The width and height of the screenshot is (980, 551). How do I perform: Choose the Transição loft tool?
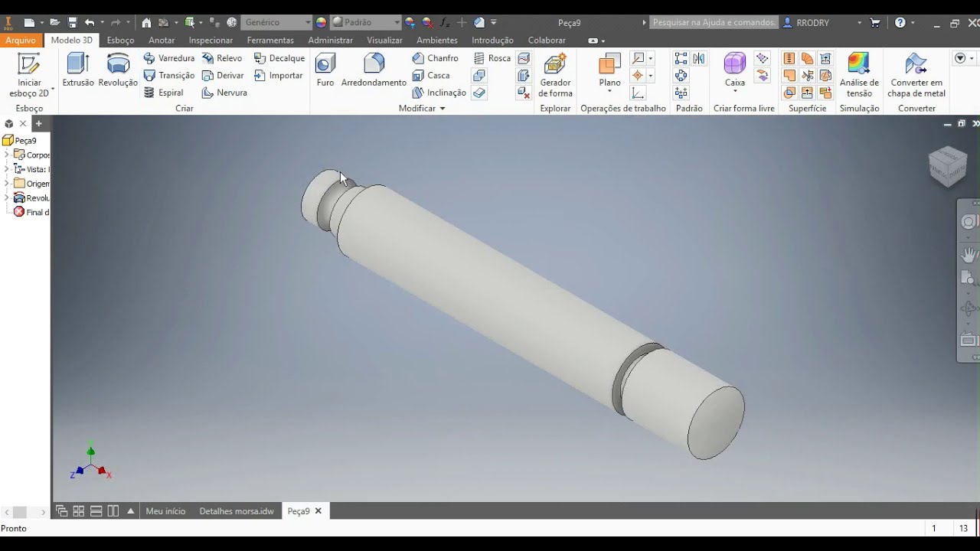pos(169,75)
